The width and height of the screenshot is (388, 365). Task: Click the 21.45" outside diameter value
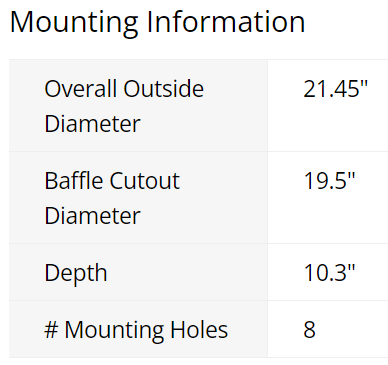pos(335,89)
